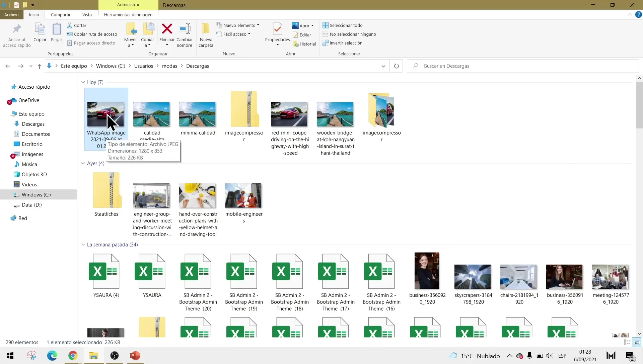Image resolution: width=643 pixels, height=364 pixels.
Task: Open the Vista ribbon tab
Action: [x=87, y=15]
